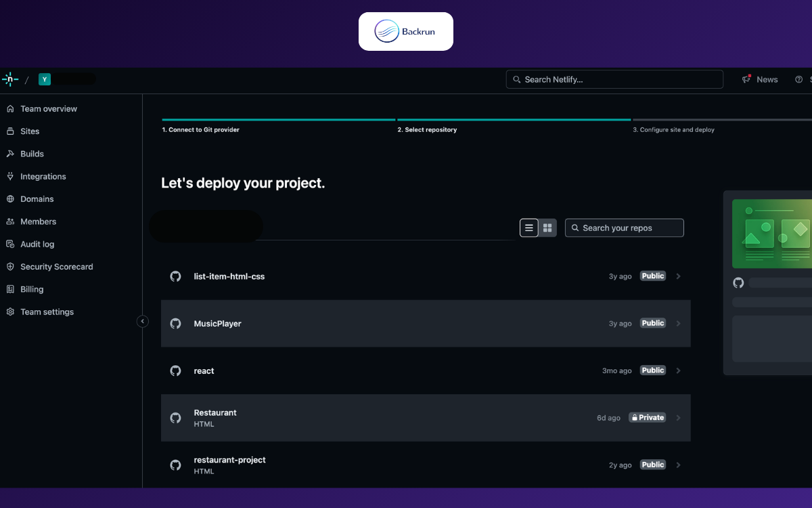This screenshot has height=508, width=812.
Task: Click the Integrations plug icon
Action: tap(10, 176)
